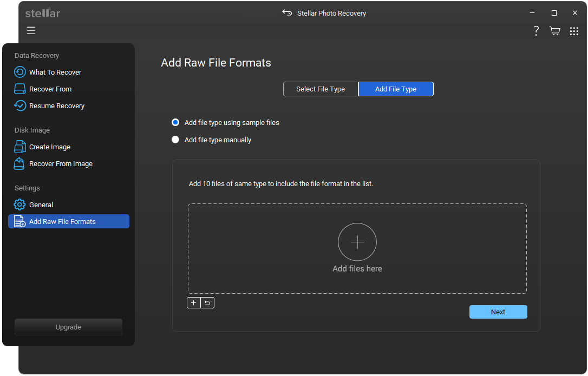Viewport: 588px width, 376px height.
Task: Switch to the Select File Type tab
Action: 321,89
